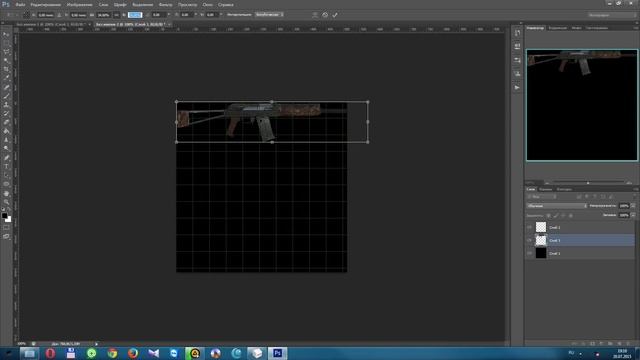The height and width of the screenshot is (360, 640).
Task: Open the layer blend mode dropdown
Action: click(556, 206)
